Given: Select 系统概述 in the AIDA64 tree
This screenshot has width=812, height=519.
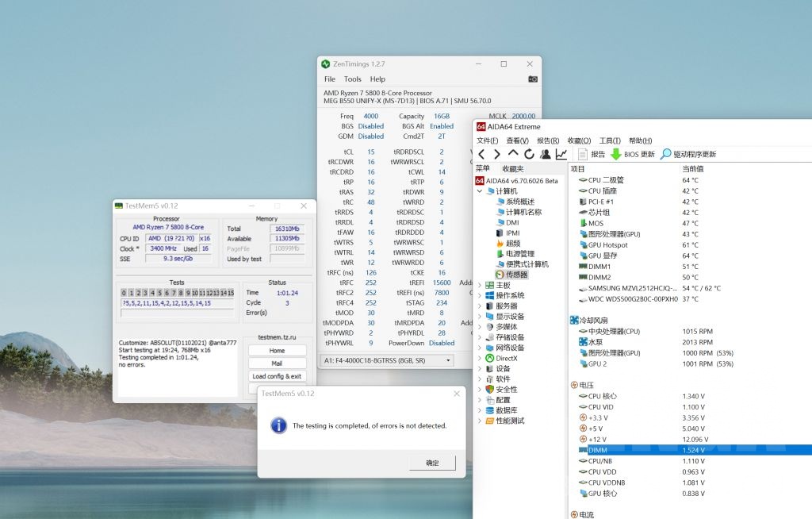Looking at the screenshot, I should pyautogui.click(x=521, y=202).
